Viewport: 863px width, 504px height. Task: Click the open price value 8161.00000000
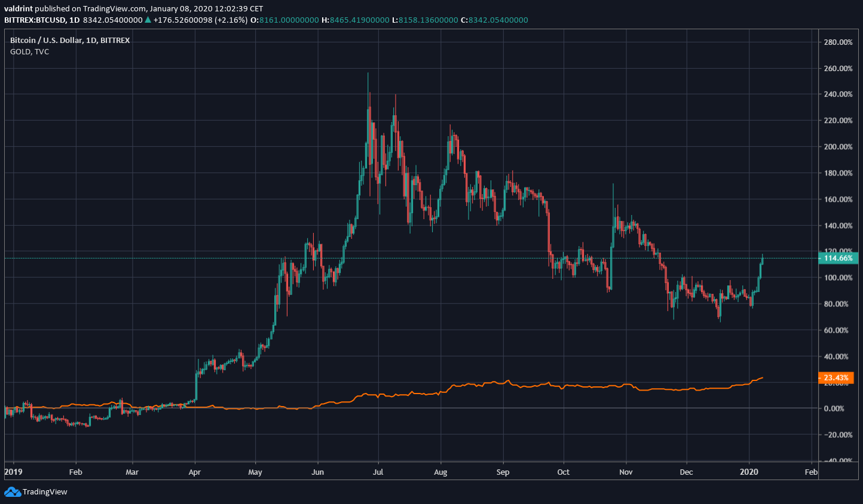pyautogui.click(x=288, y=20)
